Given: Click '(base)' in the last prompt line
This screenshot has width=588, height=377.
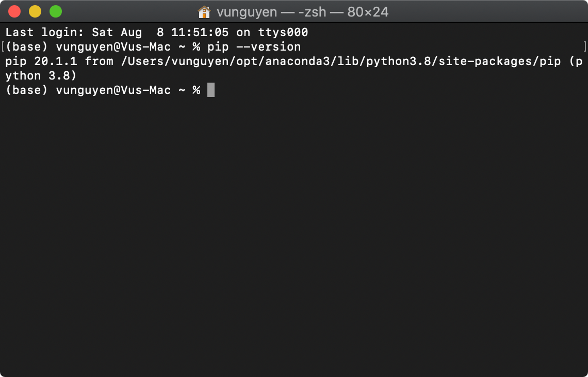Looking at the screenshot, I should point(27,90).
